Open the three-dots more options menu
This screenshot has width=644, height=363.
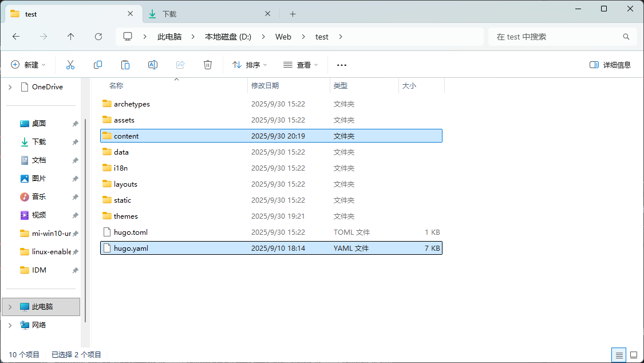(x=342, y=65)
